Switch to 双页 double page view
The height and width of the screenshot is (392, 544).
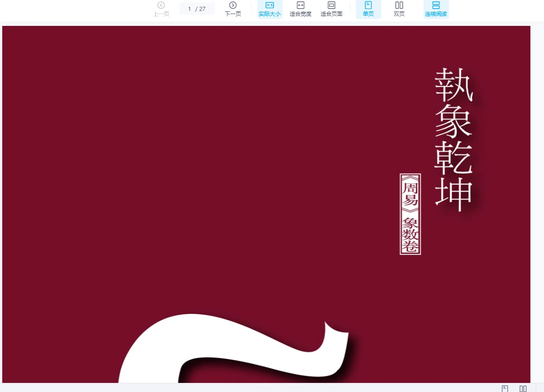[399, 9]
